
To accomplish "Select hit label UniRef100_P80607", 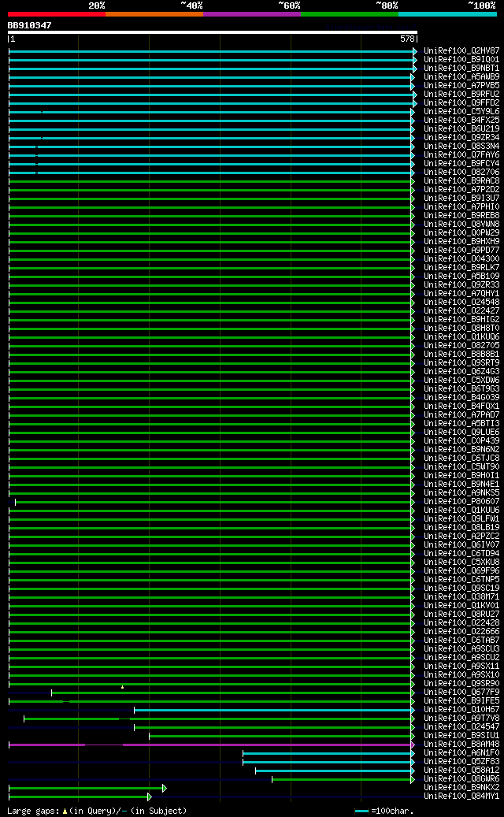I will [x=461, y=501].
